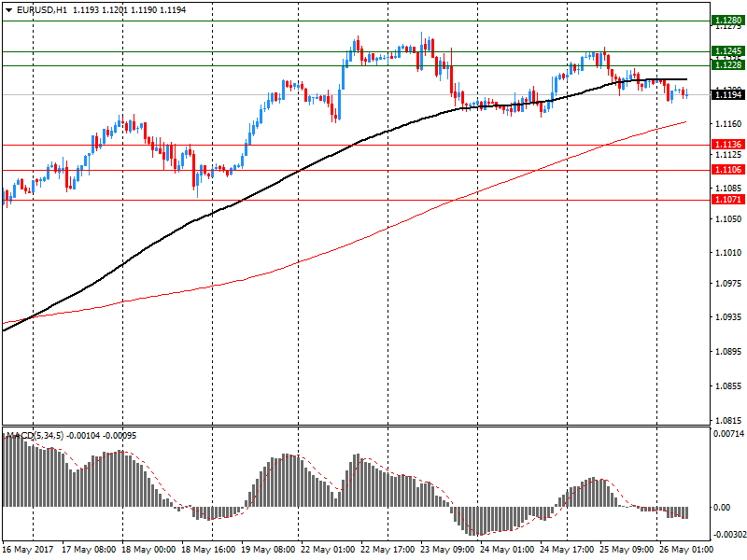Select the 1.1280 green resistance level label
This screenshot has height=560, width=747.
pyautogui.click(x=728, y=21)
